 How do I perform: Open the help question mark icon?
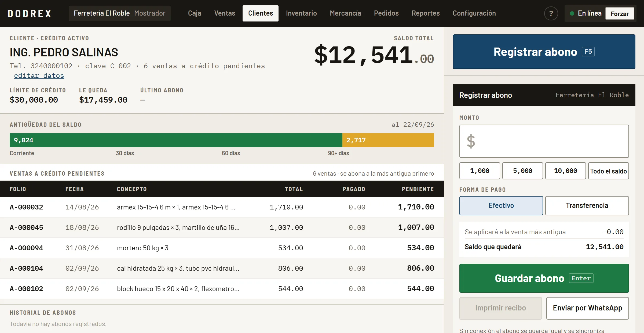[x=551, y=13]
